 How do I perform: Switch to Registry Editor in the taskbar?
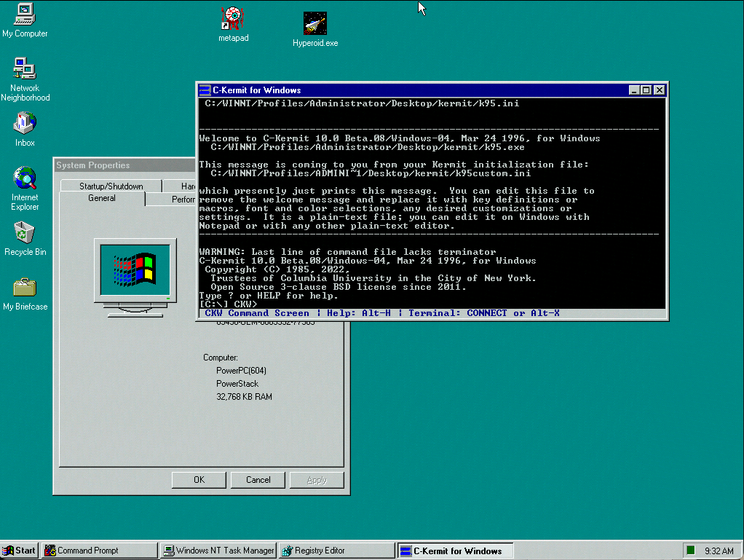[x=337, y=551]
